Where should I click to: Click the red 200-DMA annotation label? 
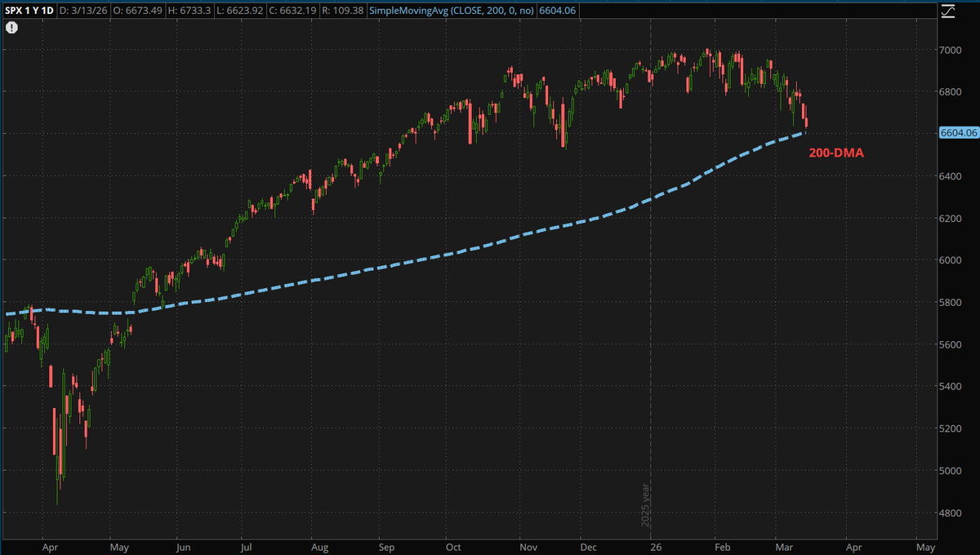click(x=836, y=153)
